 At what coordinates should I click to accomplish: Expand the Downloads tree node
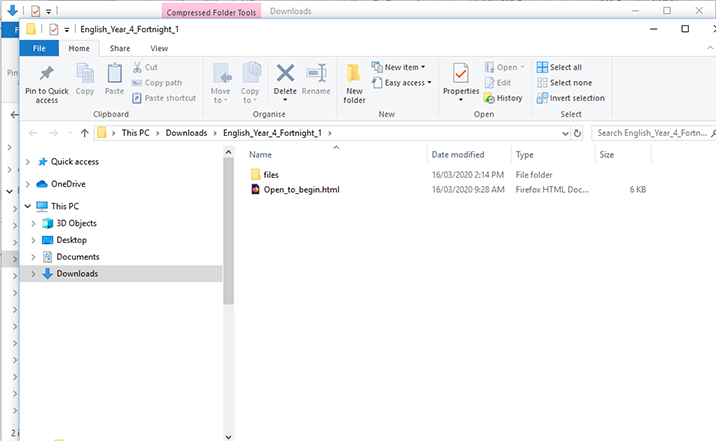33,274
